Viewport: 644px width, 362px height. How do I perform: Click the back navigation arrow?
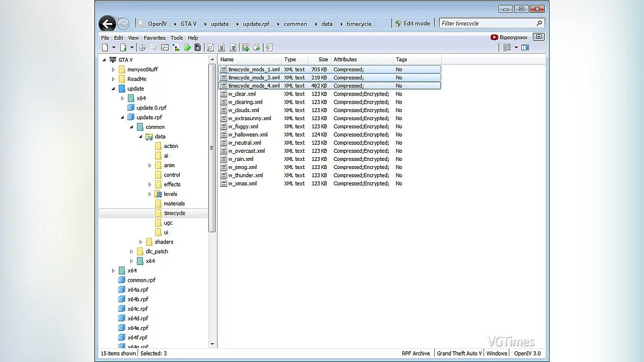[107, 24]
